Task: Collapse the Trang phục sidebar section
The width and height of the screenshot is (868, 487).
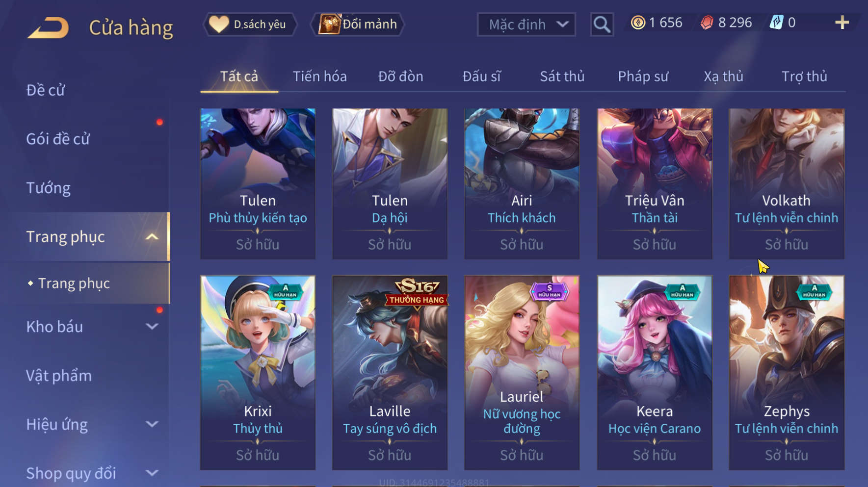Action: 152,237
